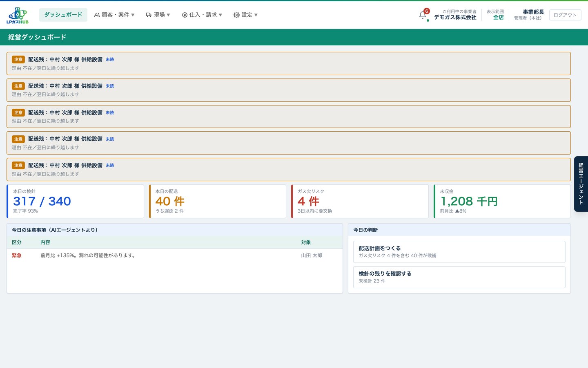Open the 未収金 1,208 千円 card

point(502,201)
